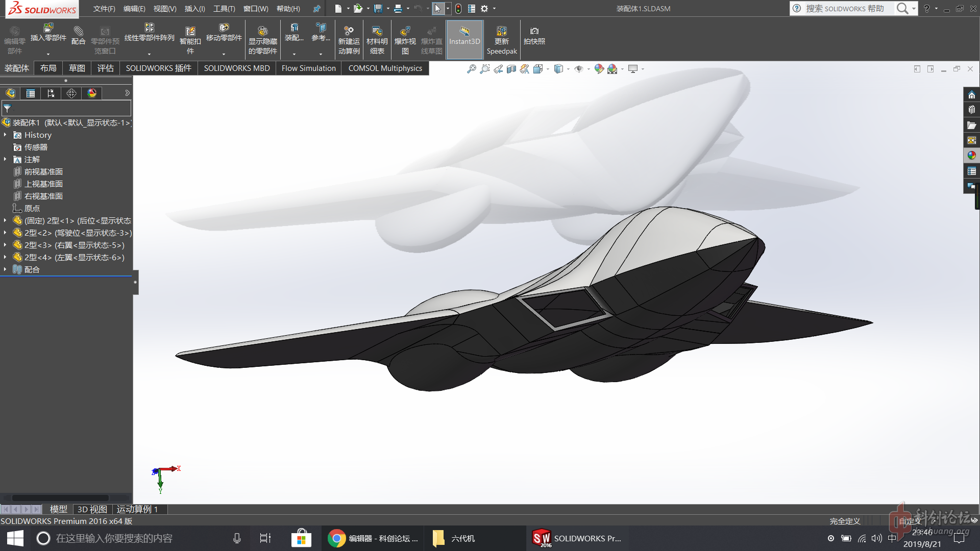Viewport: 980px width, 551px height.
Task: Open Linear Component Pattern (线性零部件阵列) tool
Action: point(149,33)
